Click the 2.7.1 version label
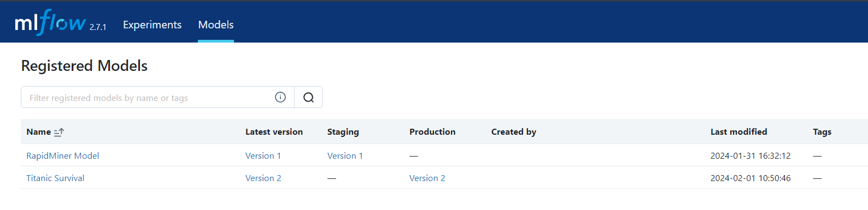 tap(98, 27)
